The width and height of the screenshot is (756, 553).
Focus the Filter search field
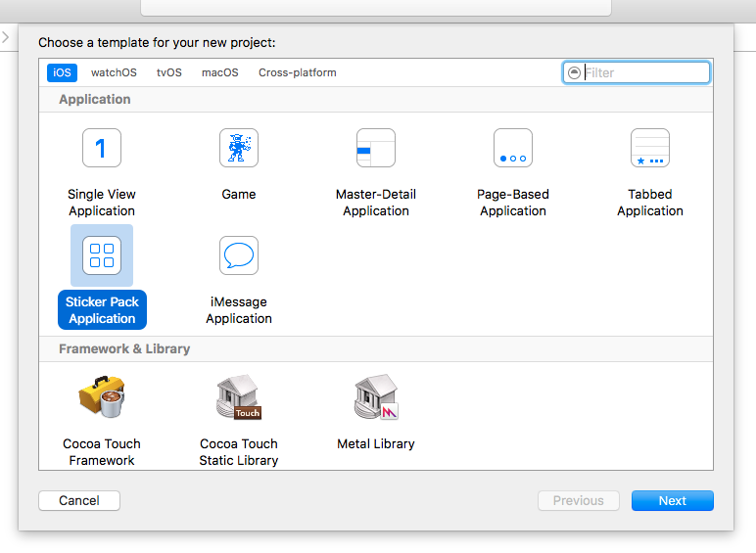tap(636, 72)
